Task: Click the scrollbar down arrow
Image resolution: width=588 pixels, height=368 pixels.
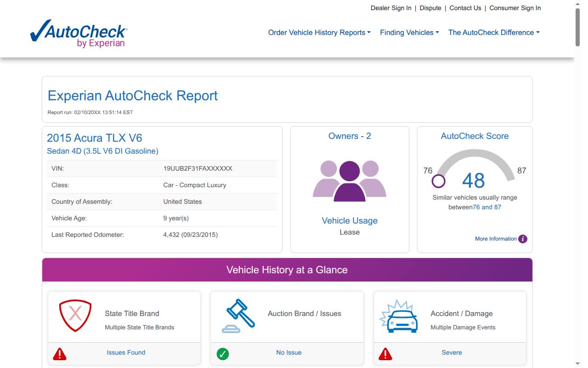Action: click(578, 364)
